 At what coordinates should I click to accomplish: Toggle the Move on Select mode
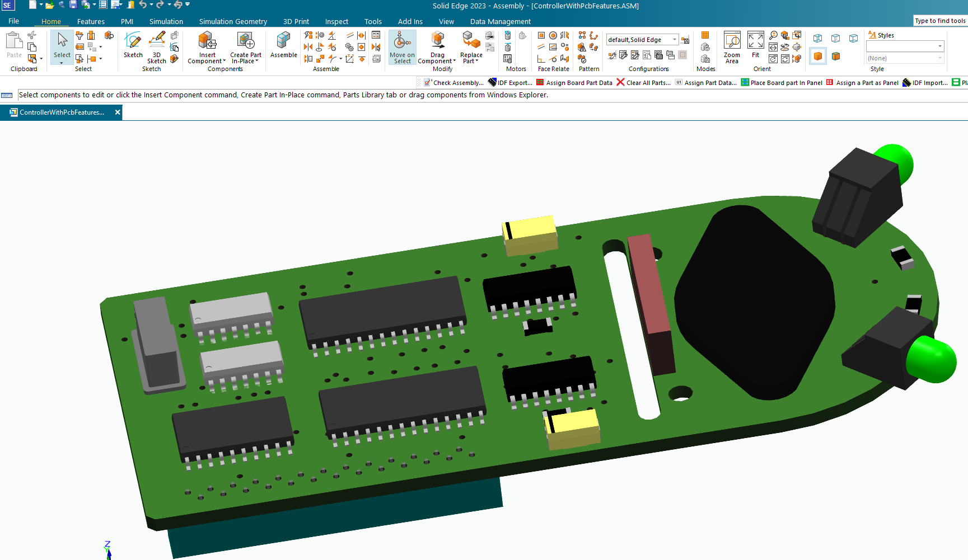pyautogui.click(x=402, y=48)
